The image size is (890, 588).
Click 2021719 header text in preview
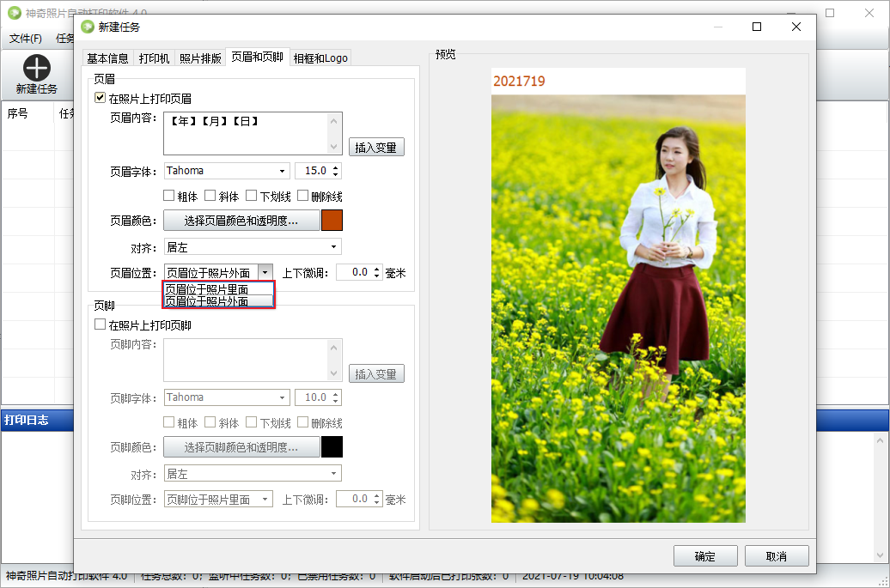[x=519, y=81]
